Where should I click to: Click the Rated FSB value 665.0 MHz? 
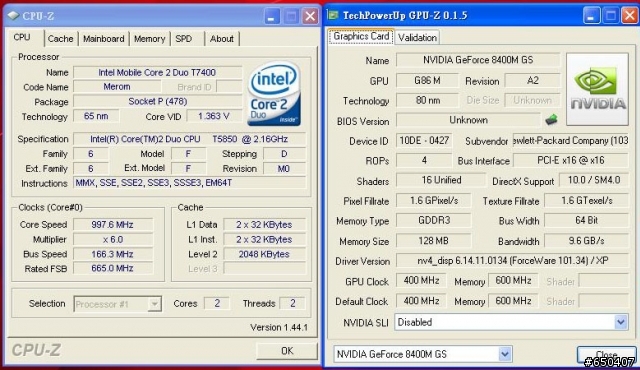(x=113, y=268)
